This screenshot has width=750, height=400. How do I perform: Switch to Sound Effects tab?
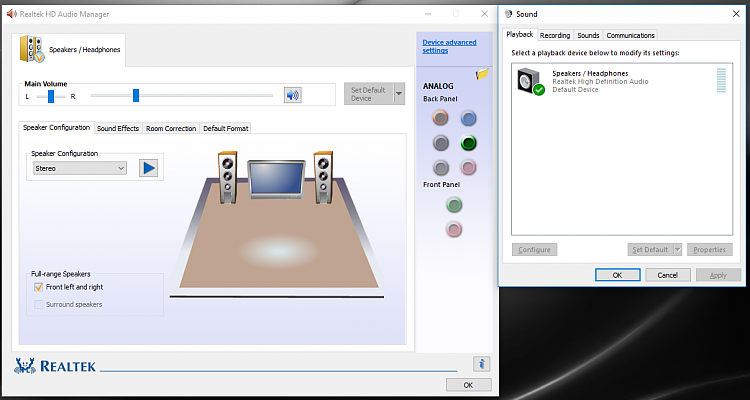(118, 128)
